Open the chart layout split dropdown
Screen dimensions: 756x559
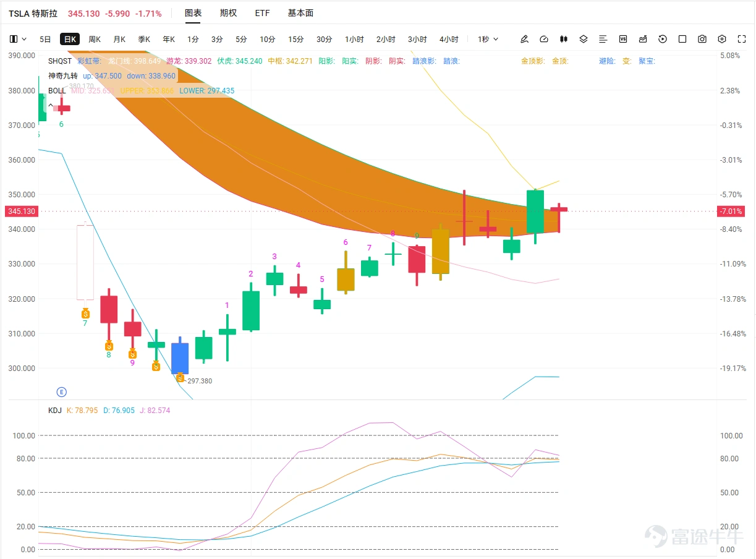point(19,39)
